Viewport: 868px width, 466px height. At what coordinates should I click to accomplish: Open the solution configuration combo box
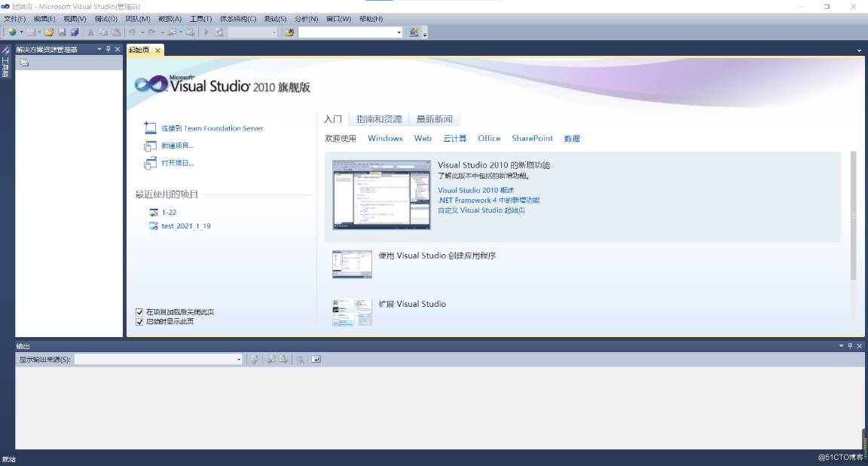[x=252, y=32]
